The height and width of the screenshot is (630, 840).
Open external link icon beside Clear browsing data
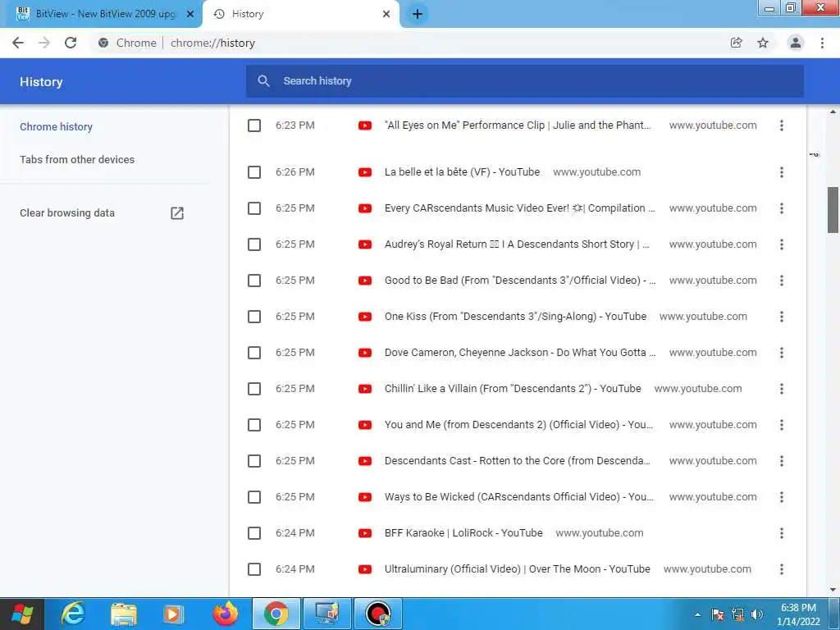177,213
